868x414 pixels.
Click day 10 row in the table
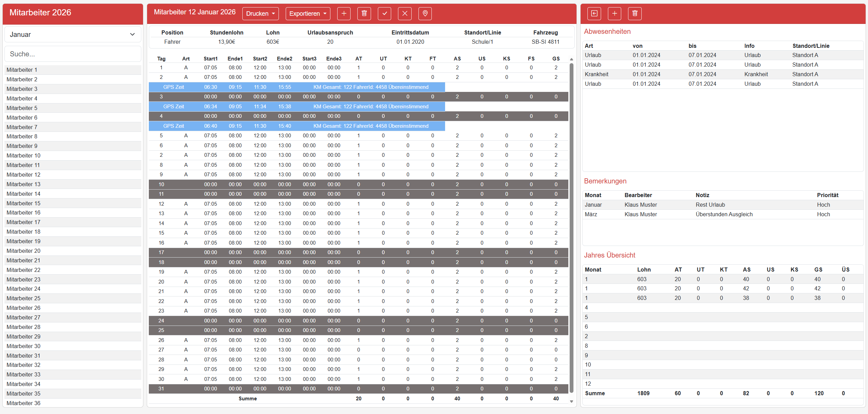358,184
